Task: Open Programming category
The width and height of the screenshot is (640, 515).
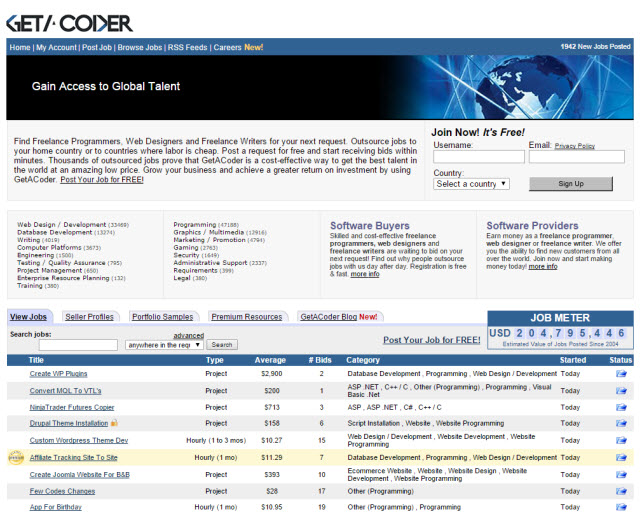Action: (x=195, y=224)
